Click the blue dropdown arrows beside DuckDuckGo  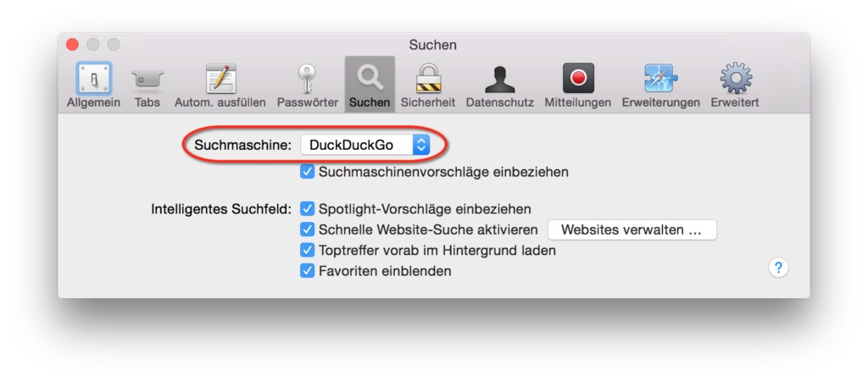click(x=421, y=146)
